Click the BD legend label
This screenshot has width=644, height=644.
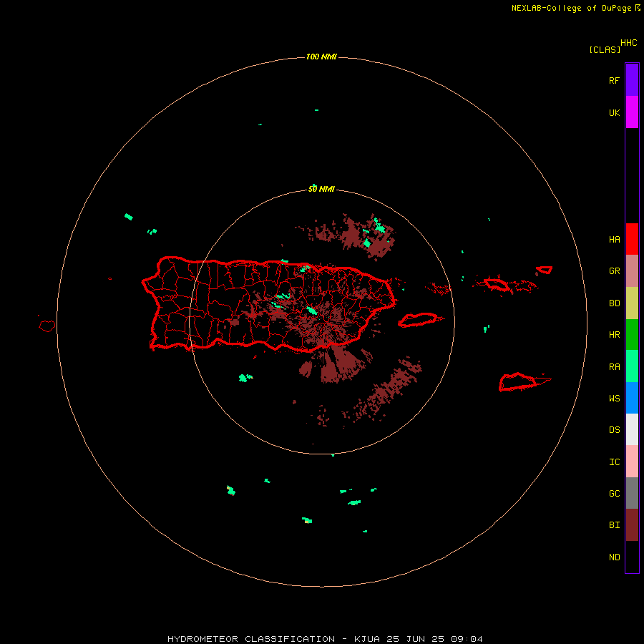[x=614, y=303]
